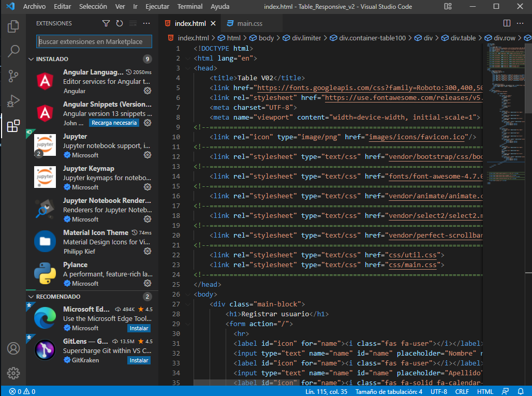
Task: Open the Ejecutar menu
Action: point(157,6)
